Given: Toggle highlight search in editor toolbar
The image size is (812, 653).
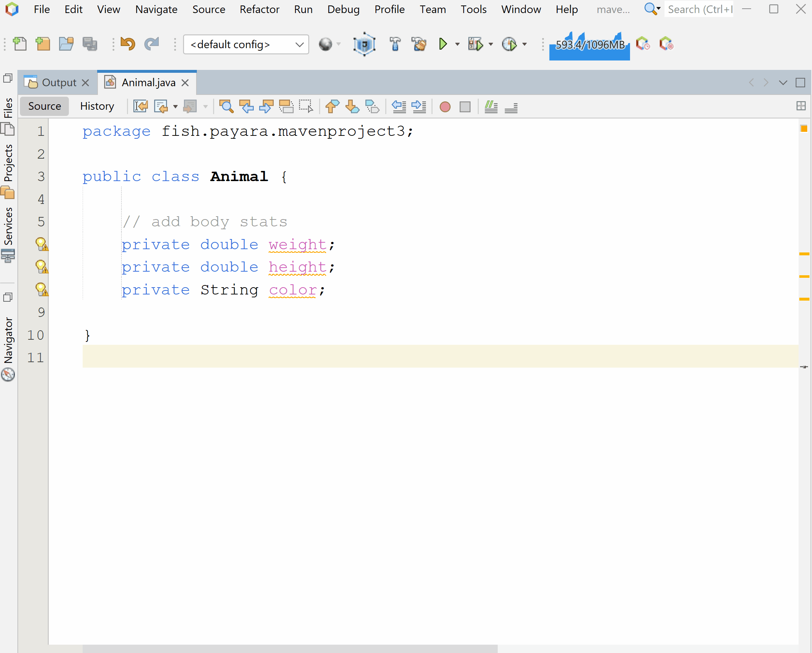Looking at the screenshot, I should click(286, 106).
